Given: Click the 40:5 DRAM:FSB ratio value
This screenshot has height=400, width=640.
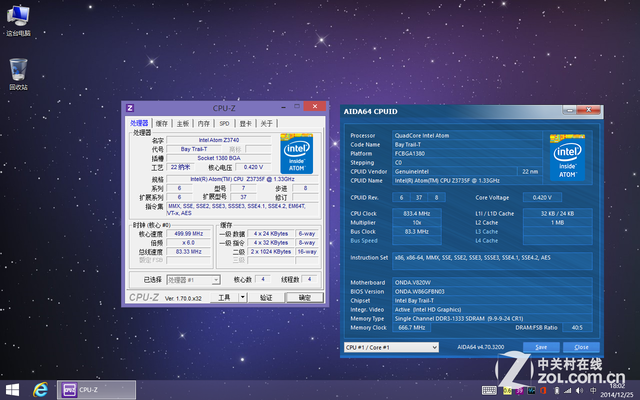Looking at the screenshot, I should 577,327.
